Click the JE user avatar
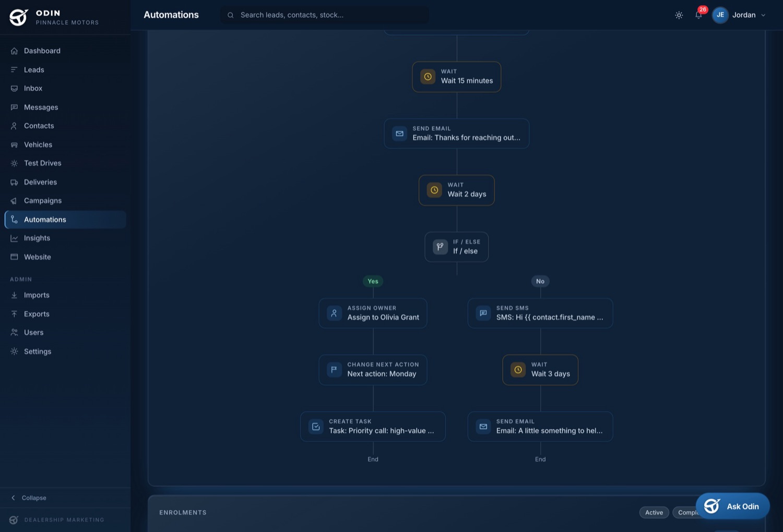Viewport: 783px width, 532px height. [720, 15]
